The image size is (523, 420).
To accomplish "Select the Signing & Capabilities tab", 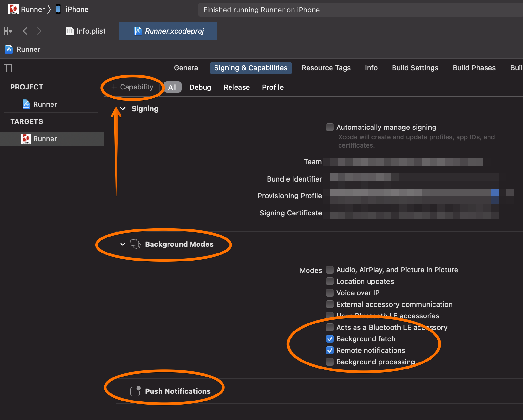I will [251, 68].
